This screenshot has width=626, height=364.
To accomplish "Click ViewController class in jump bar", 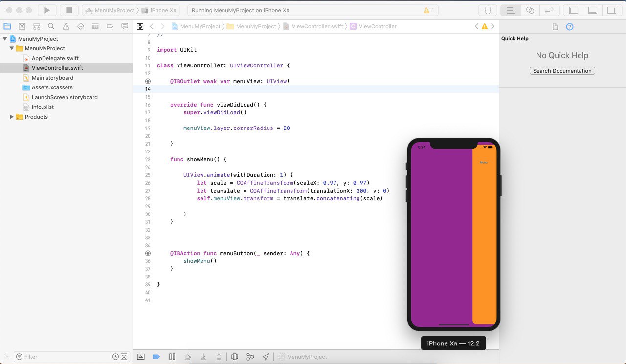I will tap(373, 26).
